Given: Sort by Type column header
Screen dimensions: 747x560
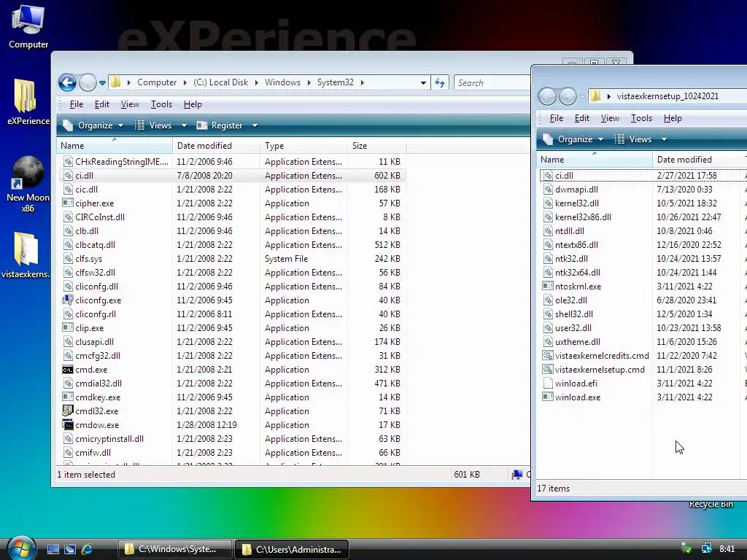Looking at the screenshot, I should point(303,146).
